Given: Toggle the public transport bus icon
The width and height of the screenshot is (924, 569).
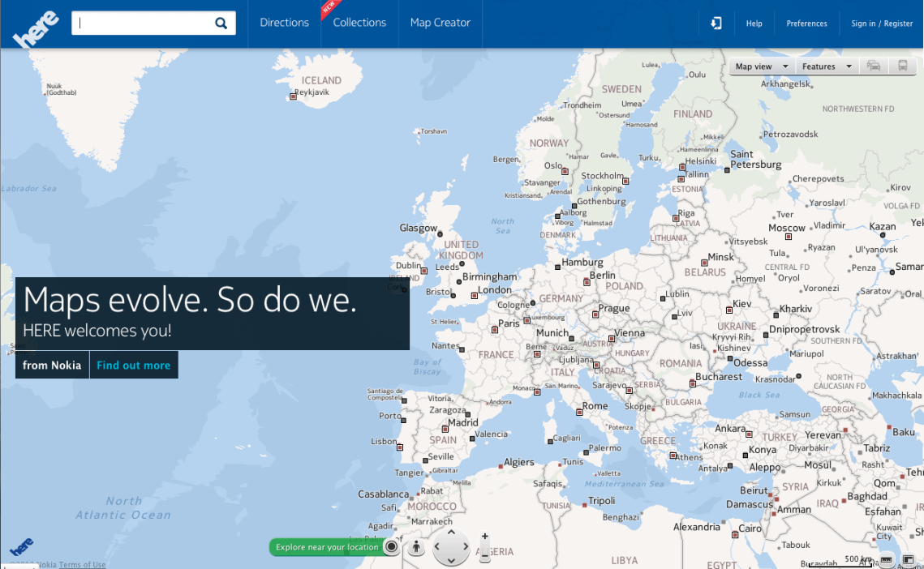Looking at the screenshot, I should tap(902, 66).
